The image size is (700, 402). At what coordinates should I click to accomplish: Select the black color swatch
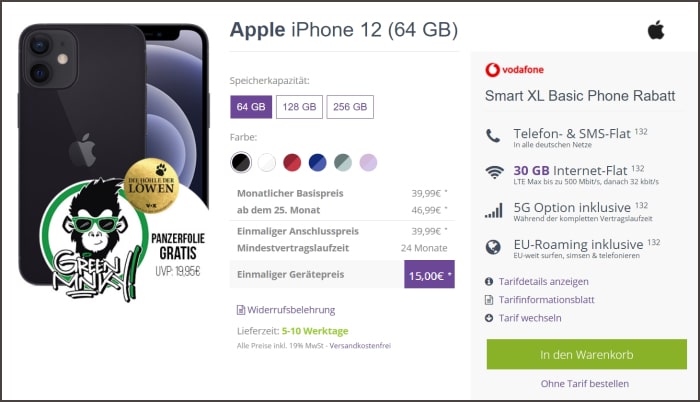pyautogui.click(x=241, y=162)
